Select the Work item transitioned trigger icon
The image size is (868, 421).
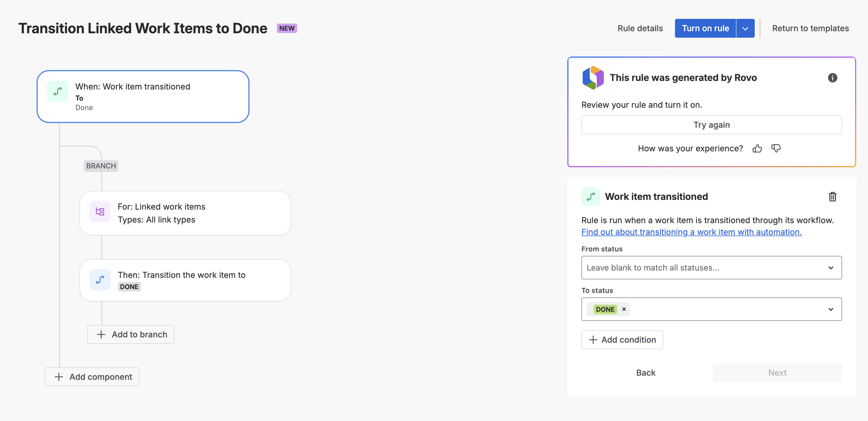(x=57, y=91)
